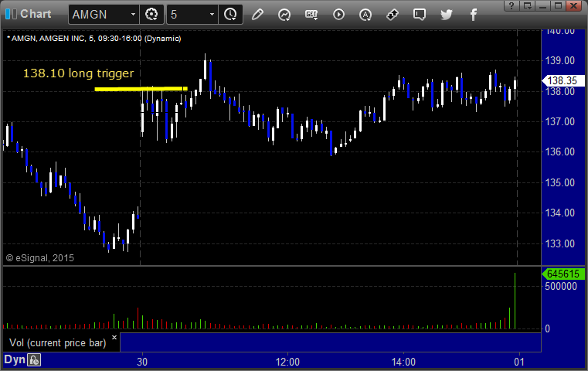Open the GET studies menu
Viewport: 588px width, 371px height.
pyautogui.click(x=311, y=15)
